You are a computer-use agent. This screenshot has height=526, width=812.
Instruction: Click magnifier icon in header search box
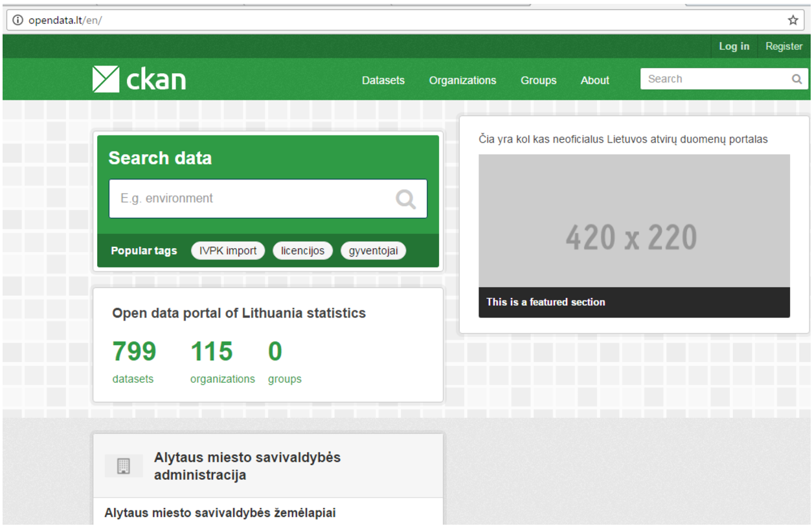click(797, 79)
